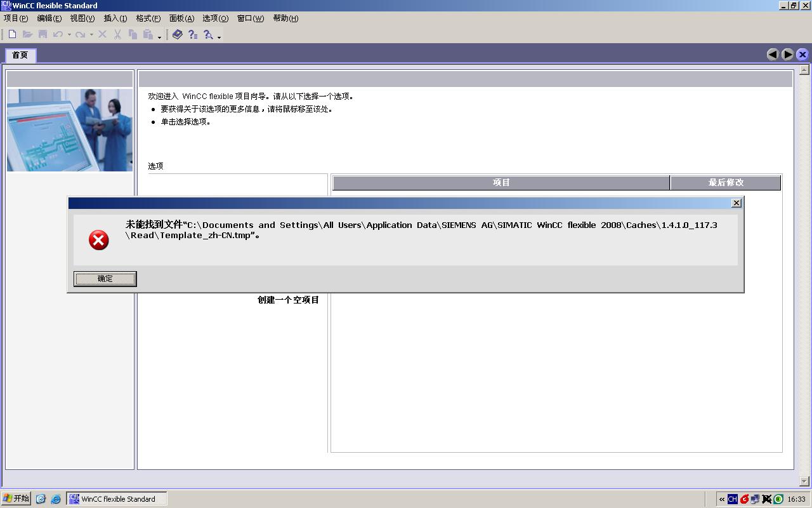812x508 pixels.
Task: Click the Cut scissors icon
Action: (117, 34)
